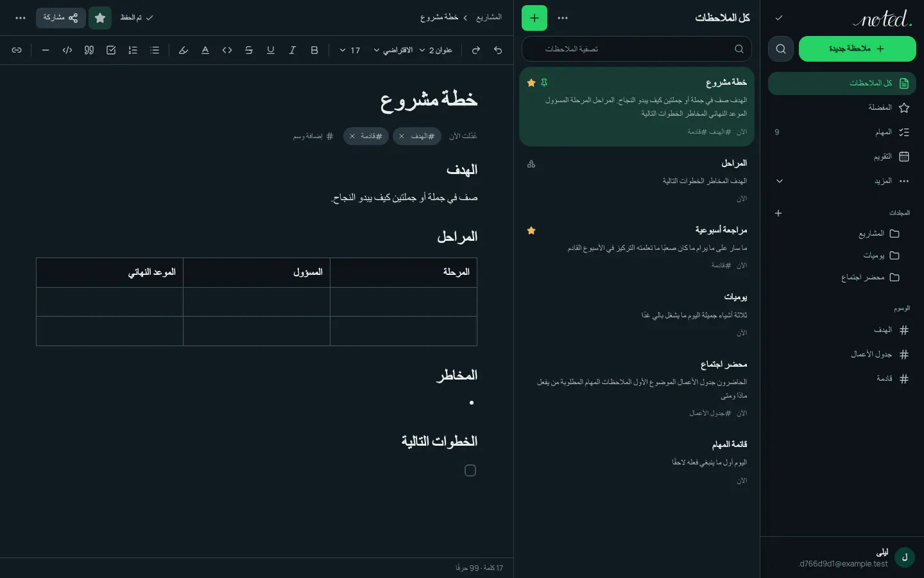The width and height of the screenshot is (924, 578).
Task: Remove the #قادمة tag chip
Action: pyautogui.click(x=352, y=136)
